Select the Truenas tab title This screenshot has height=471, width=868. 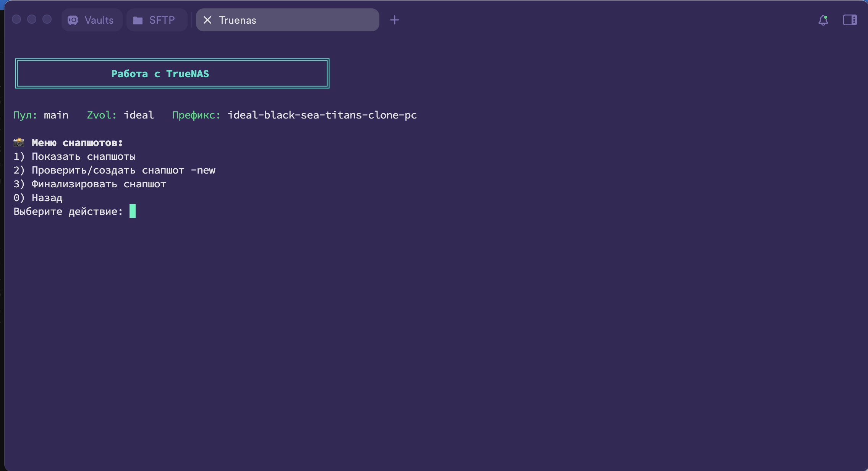238,20
